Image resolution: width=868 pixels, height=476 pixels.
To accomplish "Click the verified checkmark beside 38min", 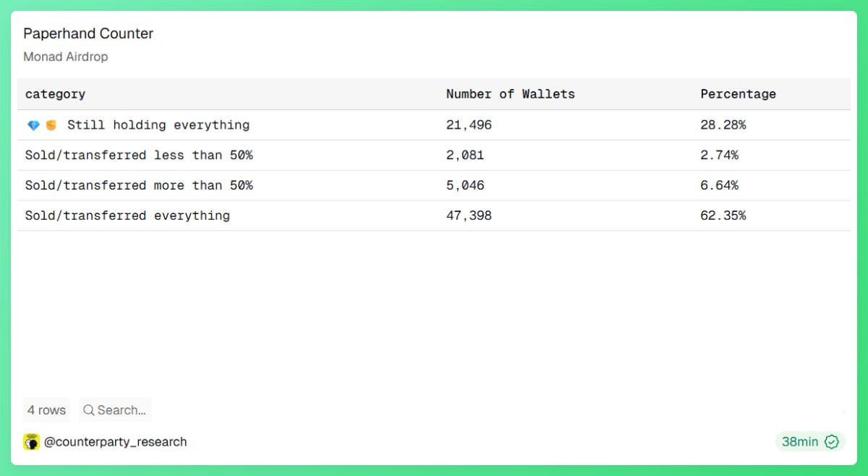I will [x=832, y=442].
